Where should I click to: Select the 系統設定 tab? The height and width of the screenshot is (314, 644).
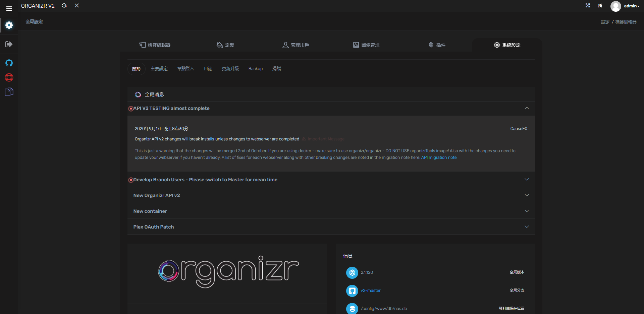click(x=507, y=45)
